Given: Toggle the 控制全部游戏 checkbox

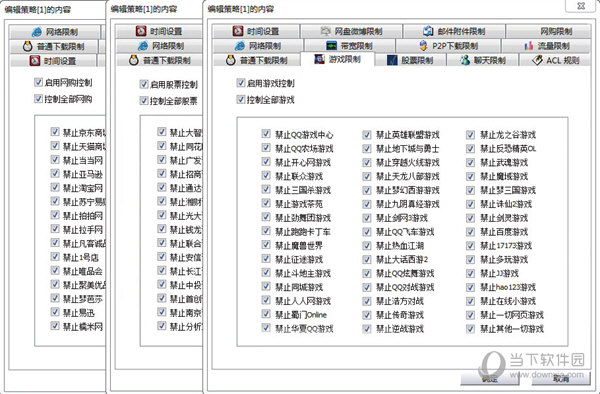Looking at the screenshot, I should [x=241, y=99].
